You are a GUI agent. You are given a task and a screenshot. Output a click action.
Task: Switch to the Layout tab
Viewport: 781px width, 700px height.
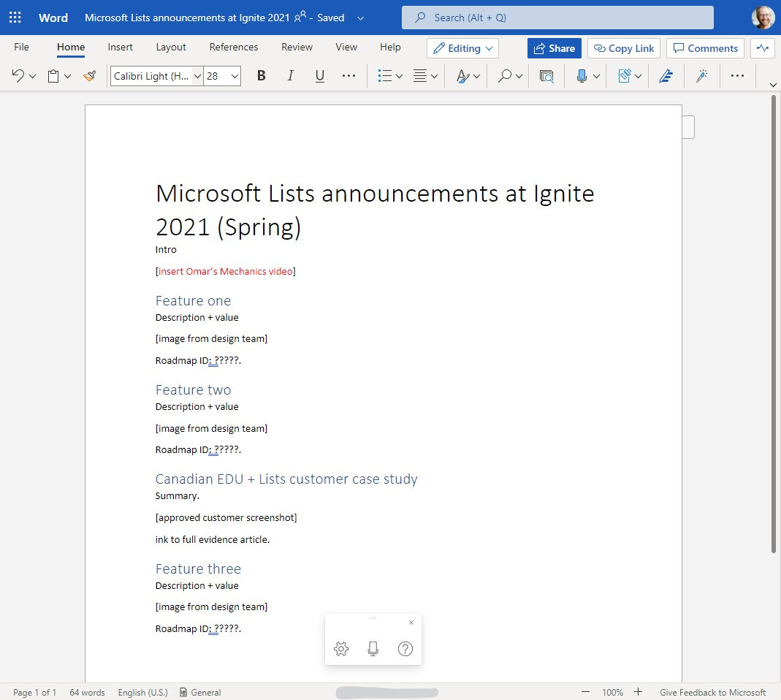[171, 47]
